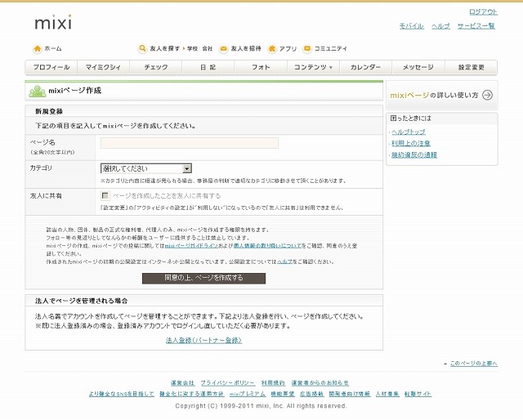This screenshot has height=420, width=523.
Task: Click 友人を探す link
Action: (x=165, y=49)
